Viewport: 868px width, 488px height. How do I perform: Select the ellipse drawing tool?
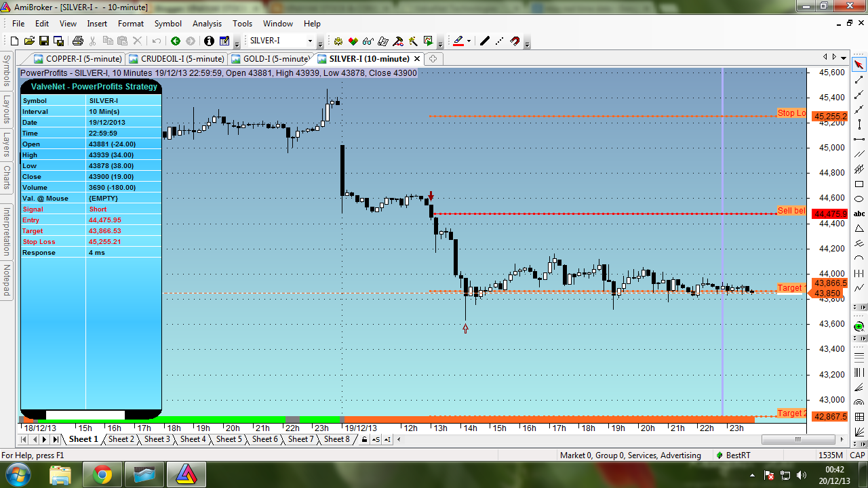pyautogui.click(x=859, y=199)
